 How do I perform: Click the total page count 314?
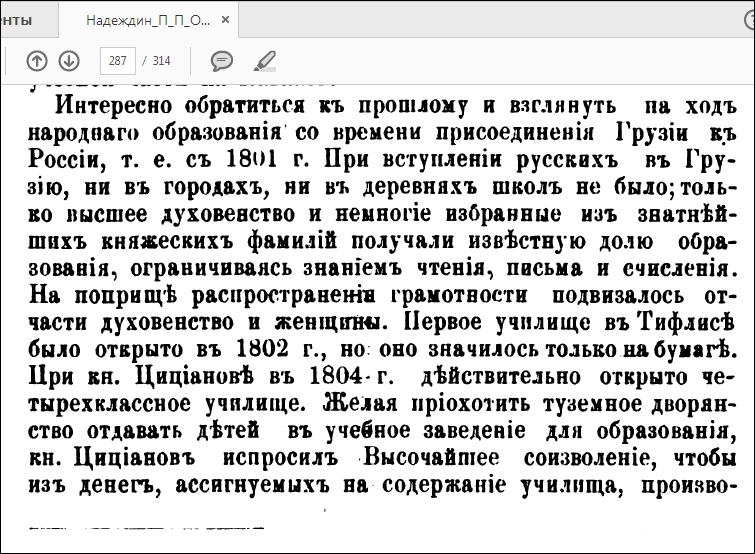click(x=161, y=61)
